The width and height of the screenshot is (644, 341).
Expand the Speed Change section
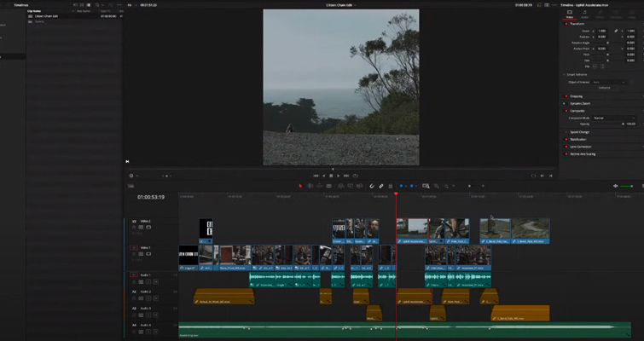(579, 132)
